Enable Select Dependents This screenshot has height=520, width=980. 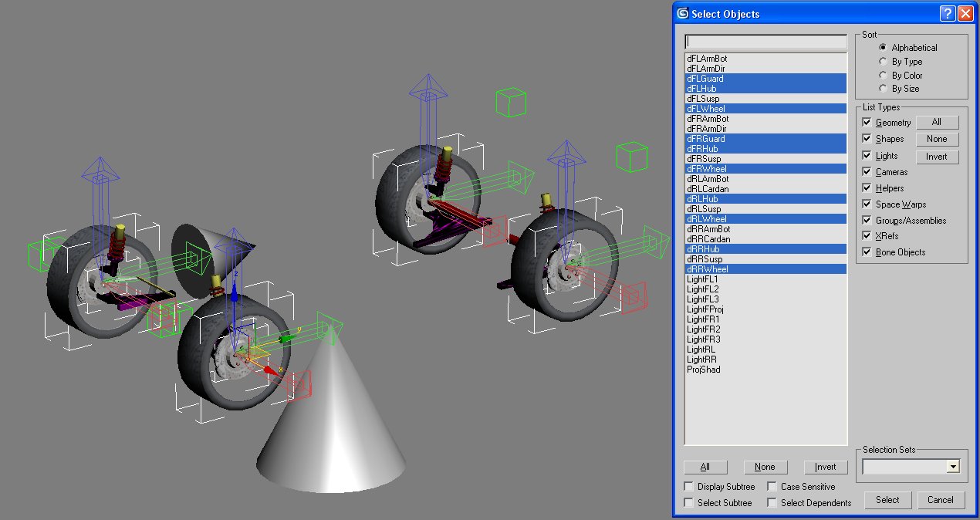tap(772, 501)
